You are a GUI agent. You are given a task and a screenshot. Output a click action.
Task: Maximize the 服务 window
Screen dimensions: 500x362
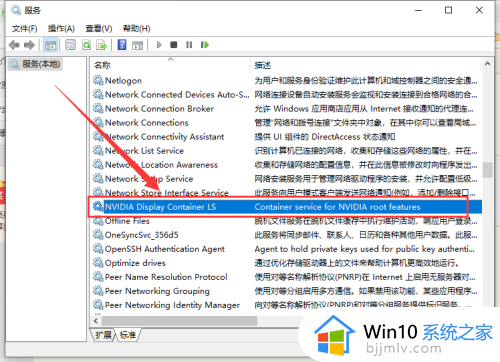tap(449, 10)
